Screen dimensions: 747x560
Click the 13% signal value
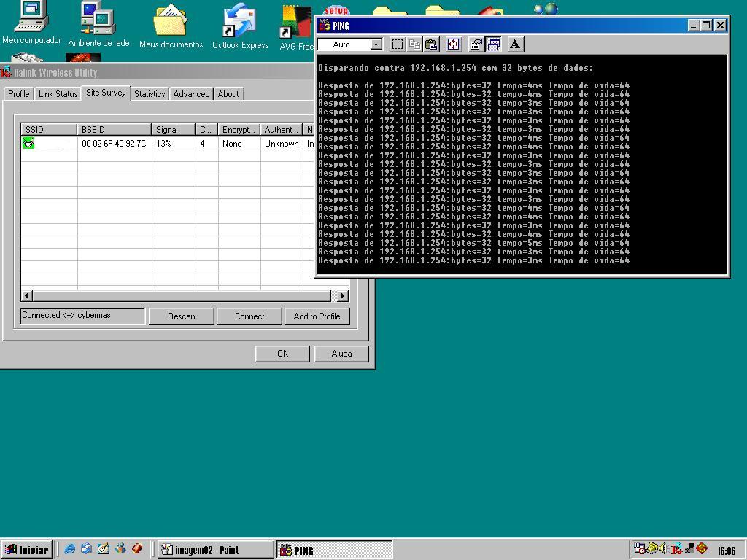tap(163, 144)
